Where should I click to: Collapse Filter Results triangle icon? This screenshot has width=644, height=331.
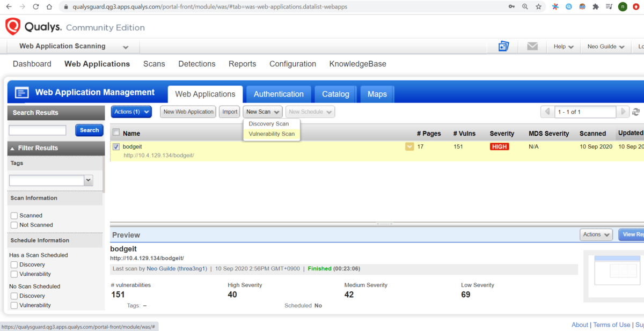[13, 148]
